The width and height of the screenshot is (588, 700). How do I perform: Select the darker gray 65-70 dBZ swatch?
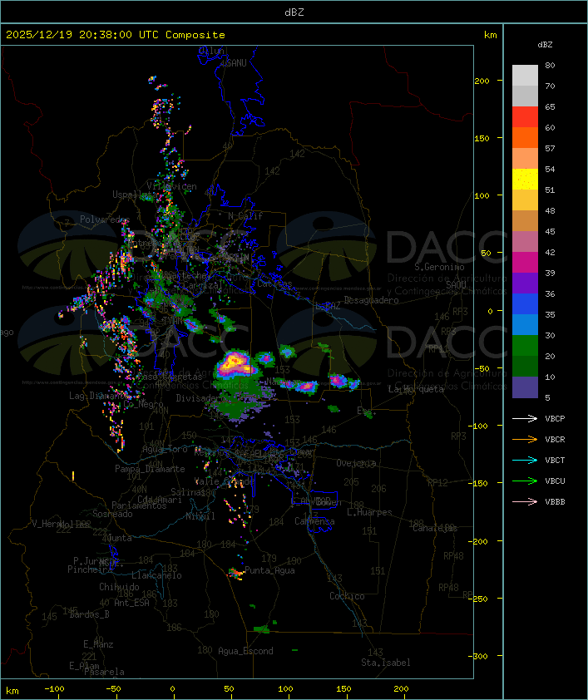525,96
